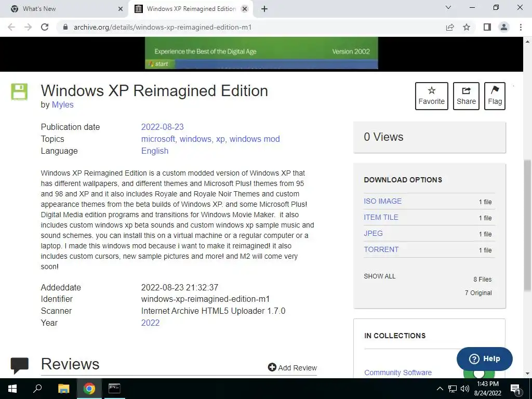This screenshot has width=532, height=399.
Task: Follow the 2022-08-23 publication date link
Action: click(162, 127)
